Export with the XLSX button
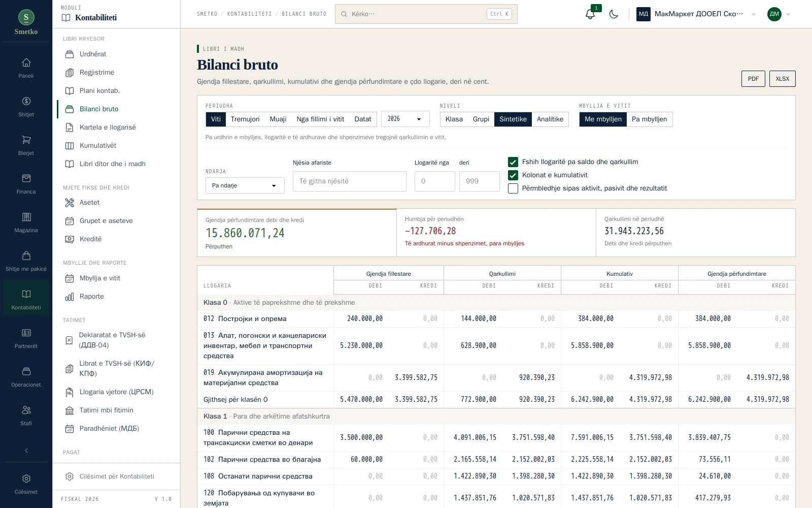 pyautogui.click(x=783, y=79)
